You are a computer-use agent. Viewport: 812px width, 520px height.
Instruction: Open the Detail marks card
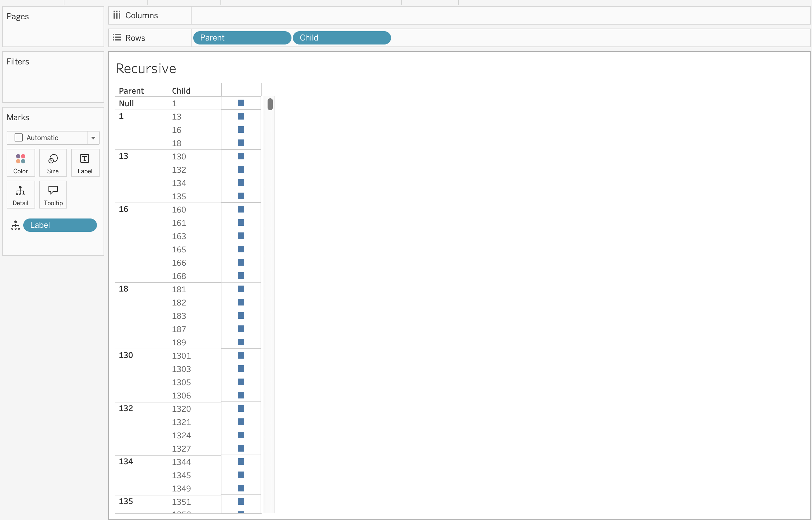tap(20, 195)
